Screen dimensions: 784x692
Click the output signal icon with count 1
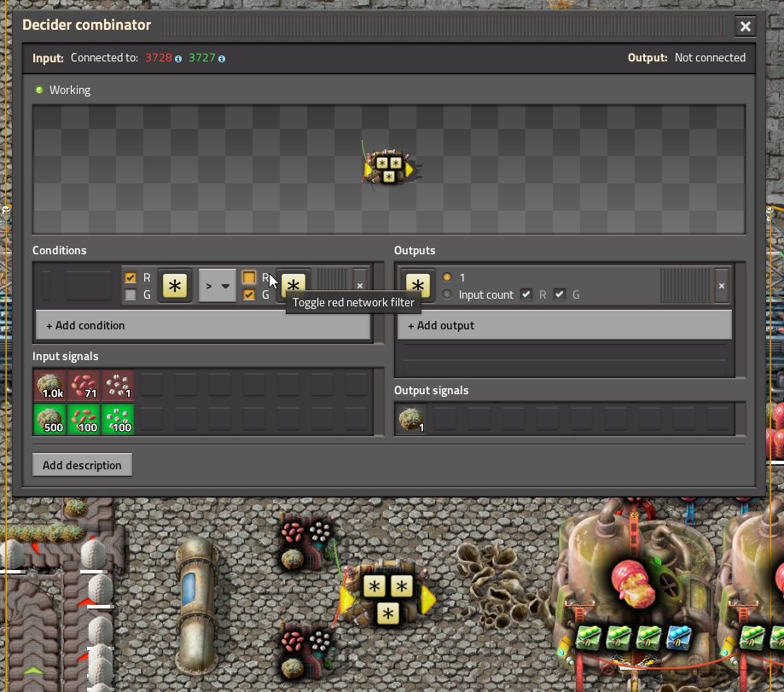pos(411,419)
